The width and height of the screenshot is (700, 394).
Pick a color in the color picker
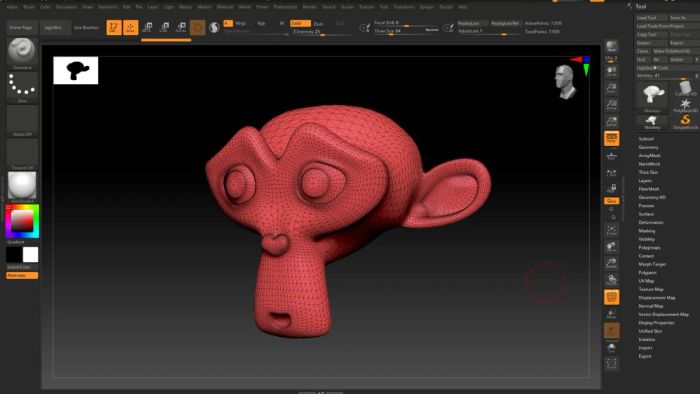22,221
